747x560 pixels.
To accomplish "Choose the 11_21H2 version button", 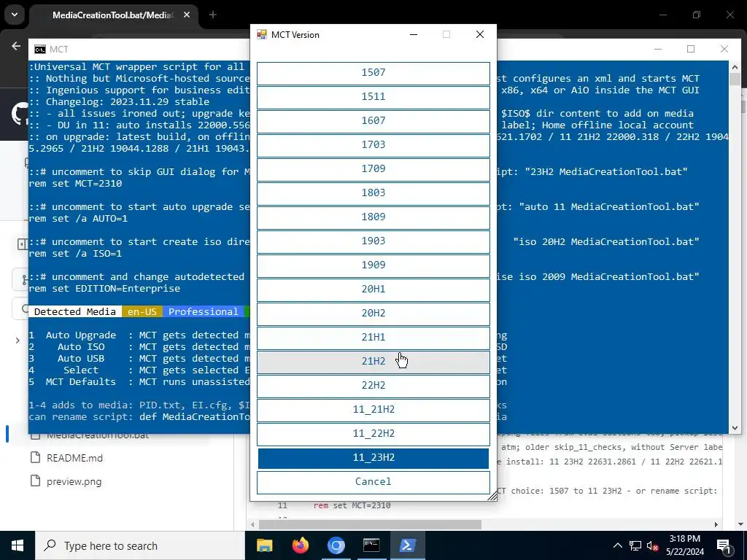I will point(373,410).
